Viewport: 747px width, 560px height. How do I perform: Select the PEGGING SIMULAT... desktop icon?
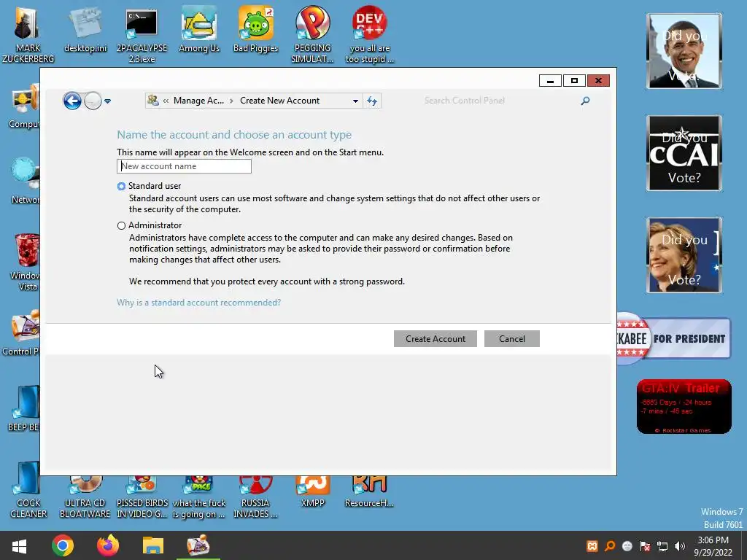click(312, 35)
